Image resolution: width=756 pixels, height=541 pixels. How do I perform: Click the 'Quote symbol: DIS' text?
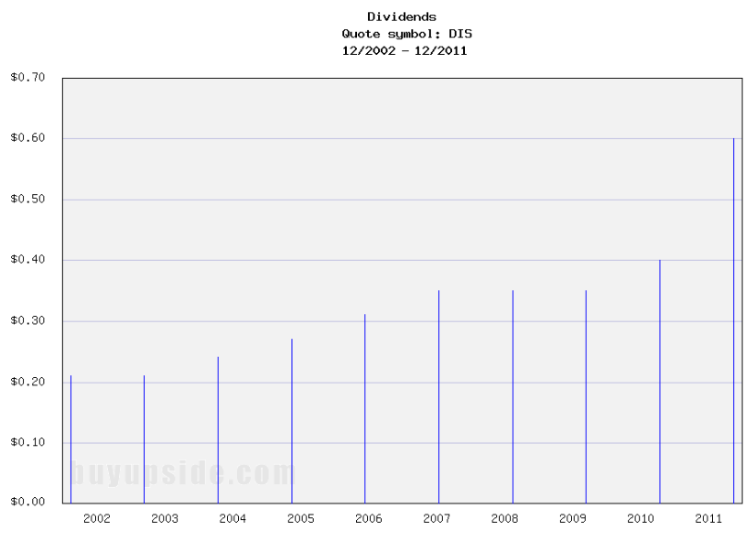pyautogui.click(x=407, y=34)
